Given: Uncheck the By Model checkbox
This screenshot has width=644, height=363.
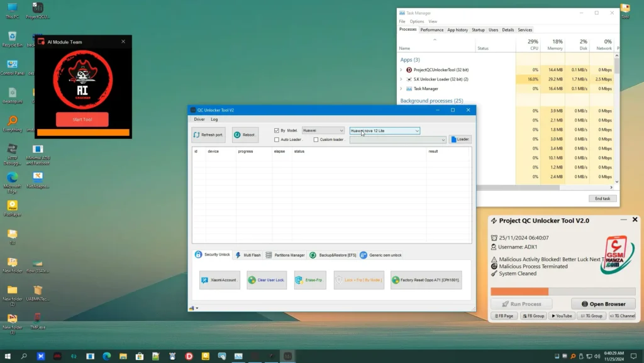Looking at the screenshot, I should click(x=277, y=130).
